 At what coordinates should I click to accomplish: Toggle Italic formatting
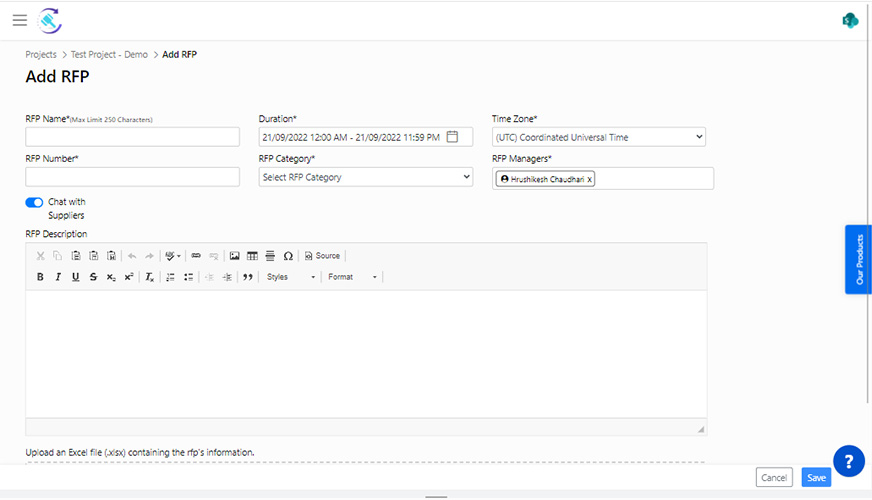coord(58,277)
